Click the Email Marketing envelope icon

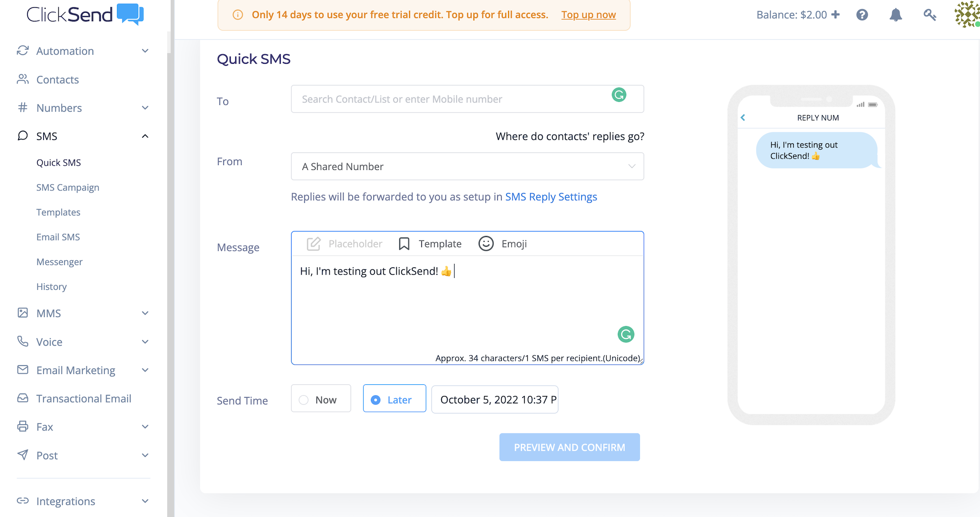(x=23, y=370)
